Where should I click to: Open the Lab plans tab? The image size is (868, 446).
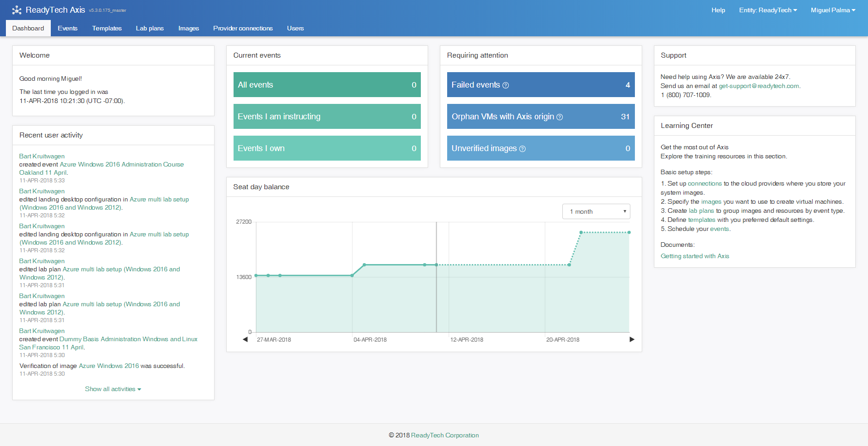pyautogui.click(x=150, y=28)
